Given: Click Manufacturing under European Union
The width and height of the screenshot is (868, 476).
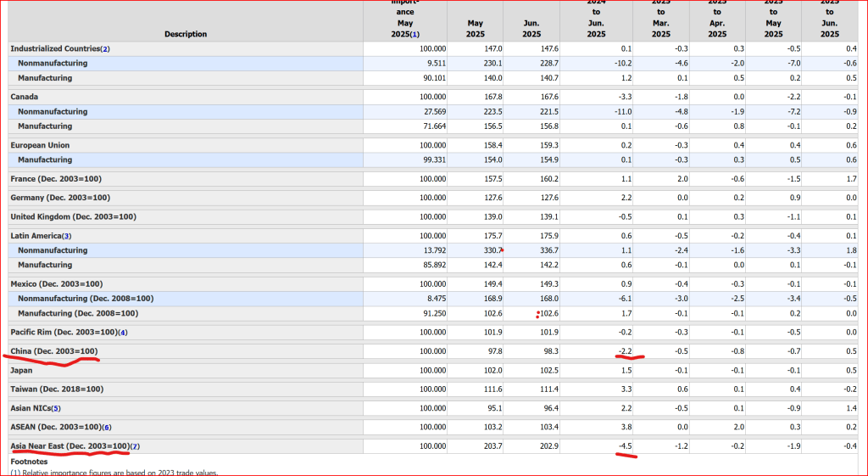Looking at the screenshot, I should click(x=45, y=160).
